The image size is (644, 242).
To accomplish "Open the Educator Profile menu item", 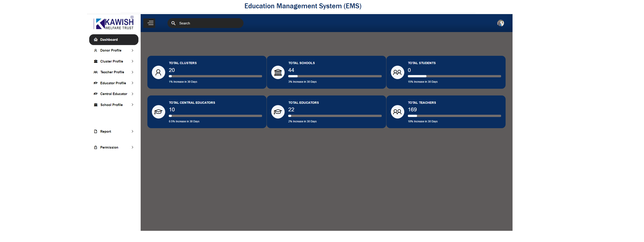I will point(114,83).
